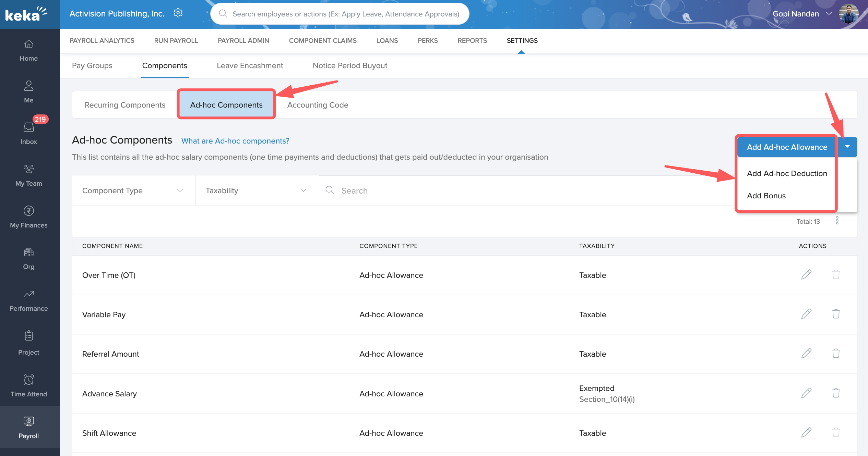The image size is (868, 456).
Task: Open the three-dot menu near Total: 13
Action: [x=837, y=221]
